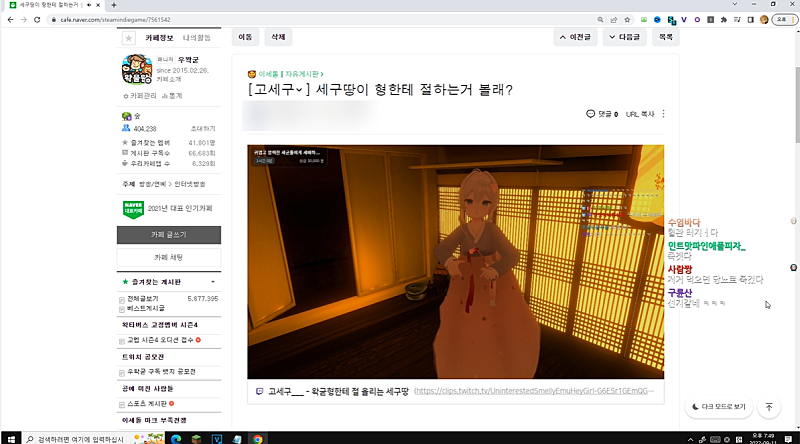Image resolution: width=800 pixels, height=444 pixels.
Task: Go to previous post with 이전글
Action: (579, 37)
